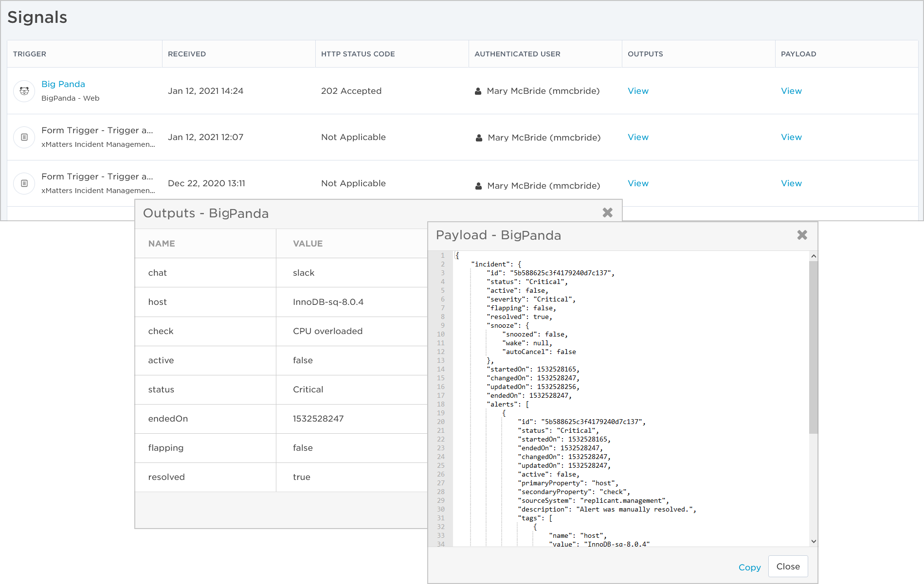
Task: Click the payload scrollbar down arrow
Action: coord(814,541)
